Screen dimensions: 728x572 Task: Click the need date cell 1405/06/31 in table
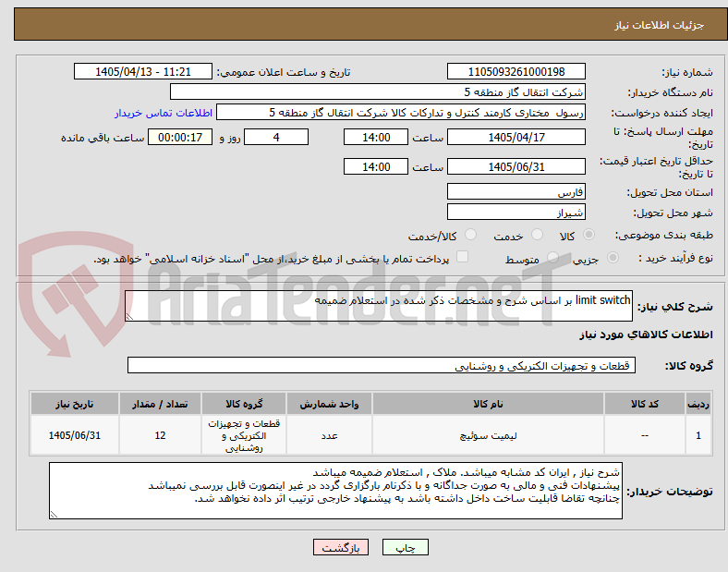(x=75, y=435)
